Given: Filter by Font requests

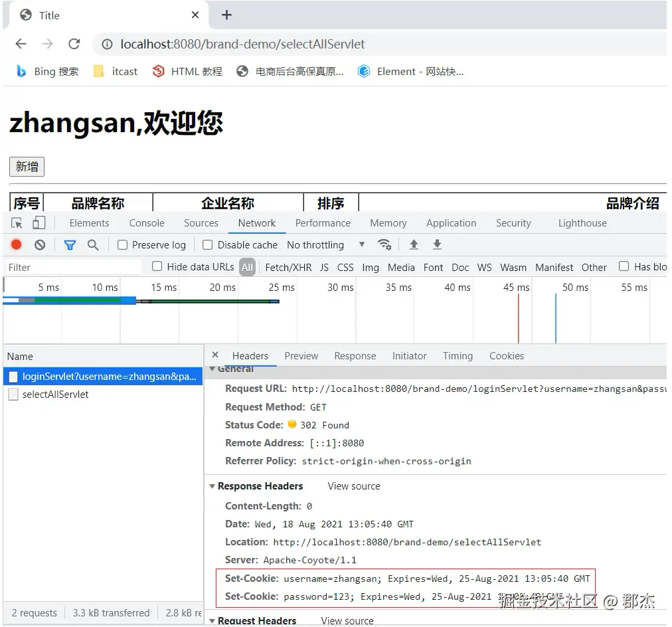Looking at the screenshot, I should coord(433,268).
